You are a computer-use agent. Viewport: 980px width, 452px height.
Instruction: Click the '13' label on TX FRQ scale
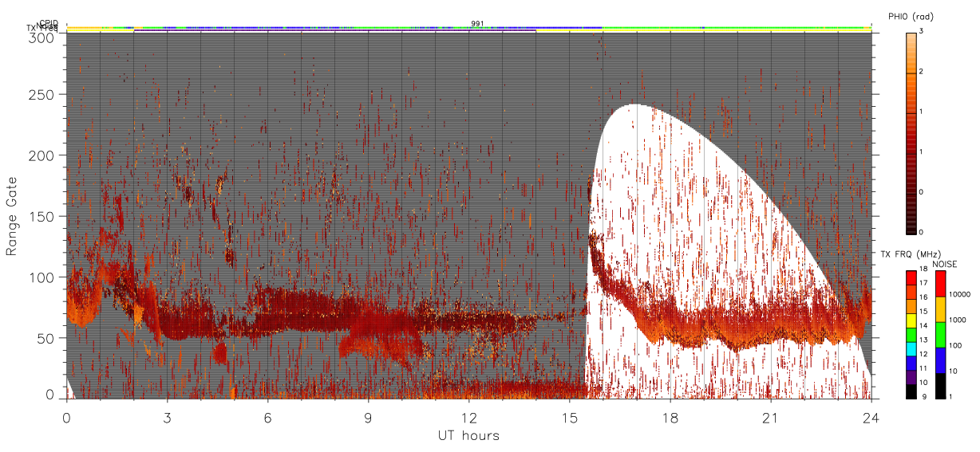click(923, 340)
